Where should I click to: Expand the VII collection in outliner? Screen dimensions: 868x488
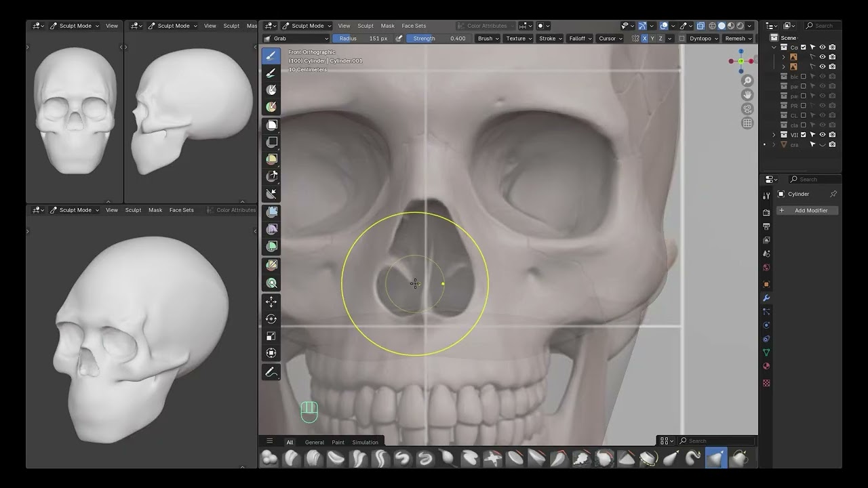click(x=774, y=135)
